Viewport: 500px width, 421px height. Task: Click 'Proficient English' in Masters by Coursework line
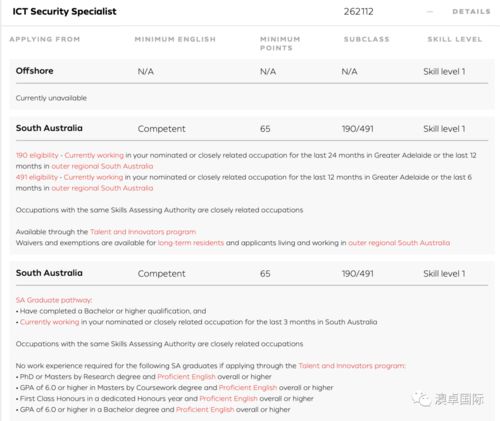point(248,388)
